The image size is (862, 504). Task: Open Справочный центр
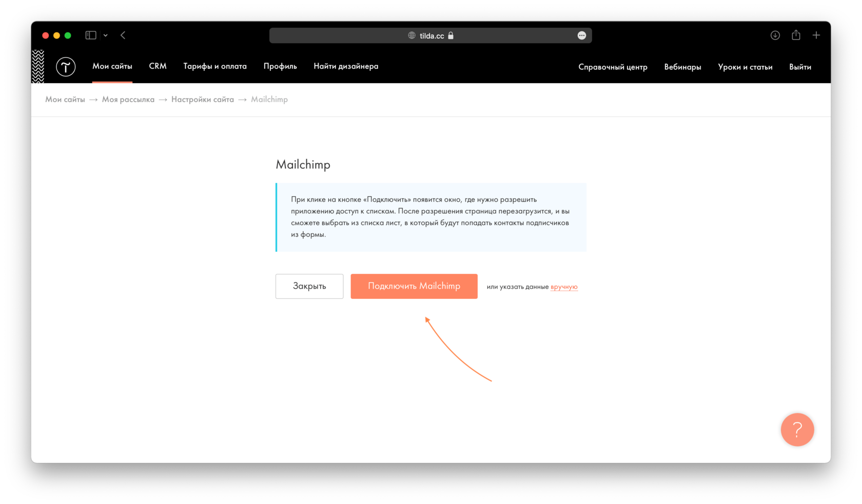pyautogui.click(x=613, y=67)
